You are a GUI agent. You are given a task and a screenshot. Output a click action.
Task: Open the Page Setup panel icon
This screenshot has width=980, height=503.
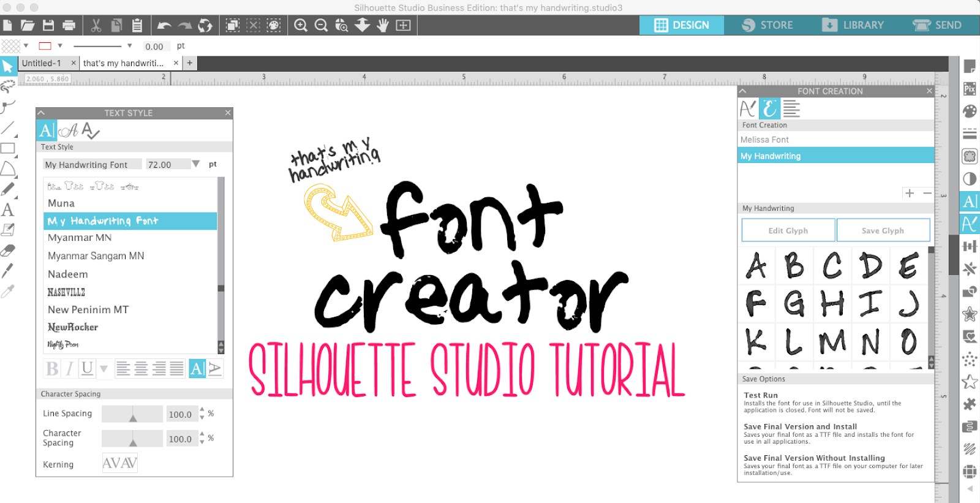[970, 66]
